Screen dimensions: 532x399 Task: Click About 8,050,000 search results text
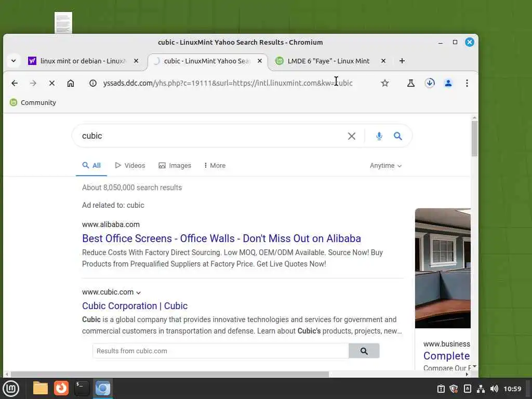click(x=132, y=188)
